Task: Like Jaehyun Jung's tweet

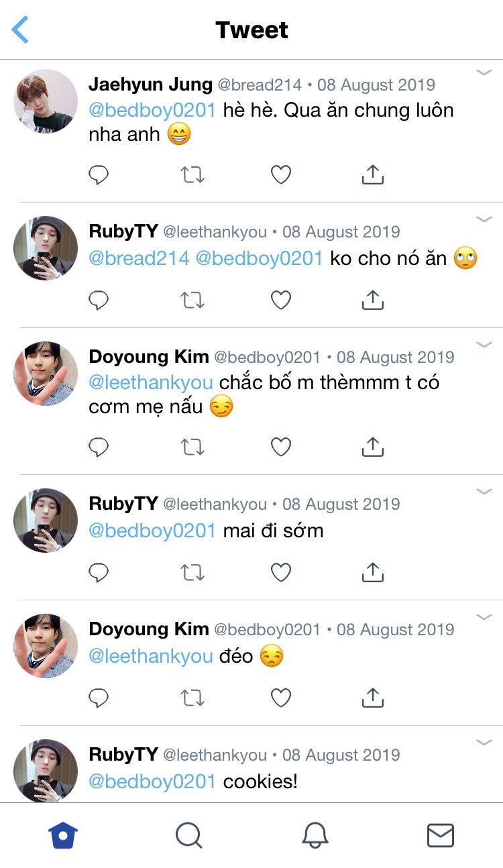Action: tap(280, 175)
